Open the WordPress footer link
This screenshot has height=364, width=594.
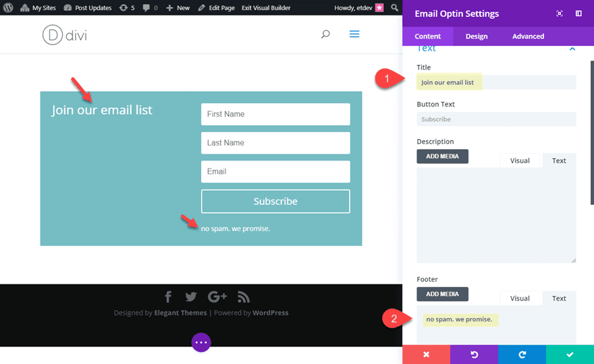[271, 313]
